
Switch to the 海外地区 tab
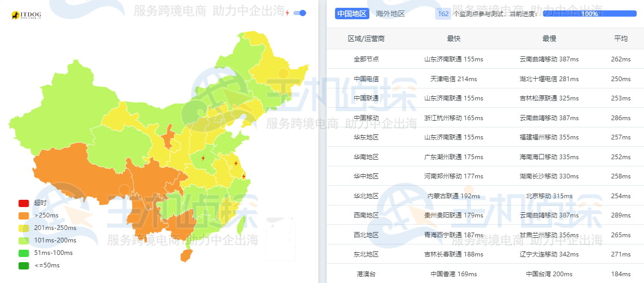click(390, 14)
